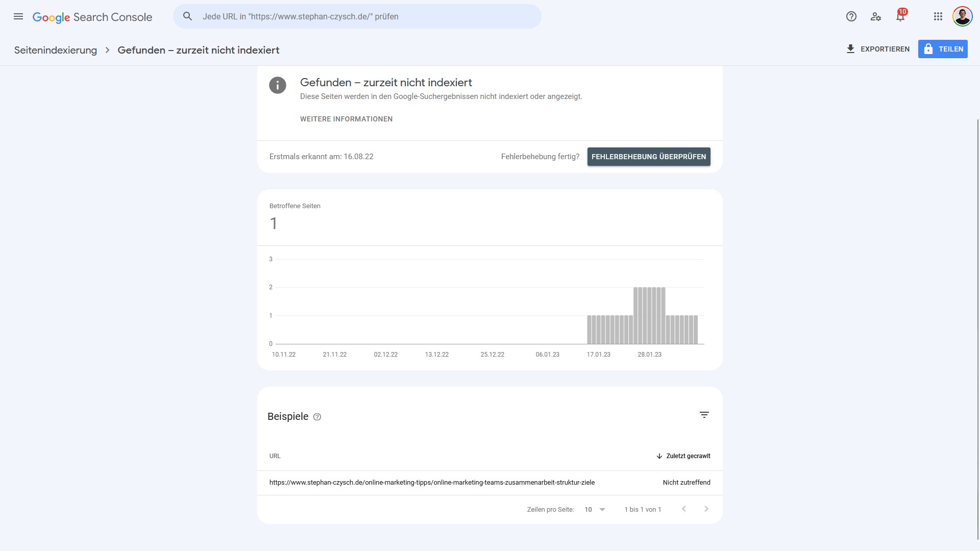Click the Nicht zutreffend cell

(687, 483)
